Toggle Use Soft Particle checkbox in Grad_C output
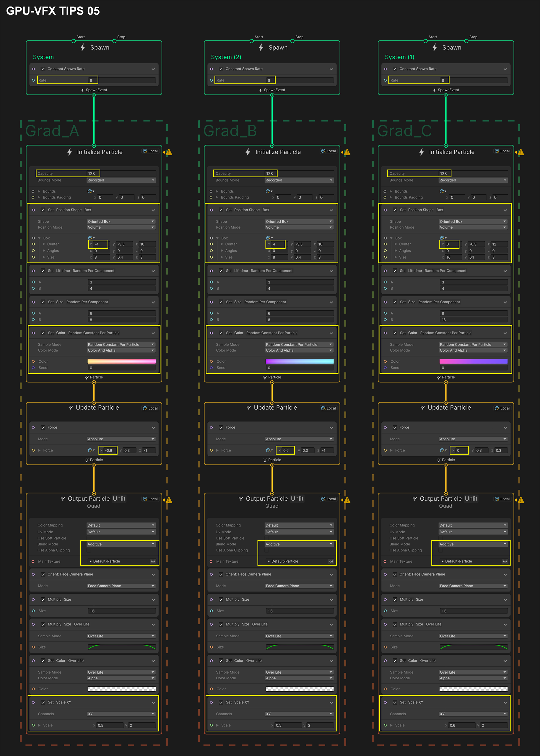The height and width of the screenshot is (756, 540). pyautogui.click(x=440, y=538)
